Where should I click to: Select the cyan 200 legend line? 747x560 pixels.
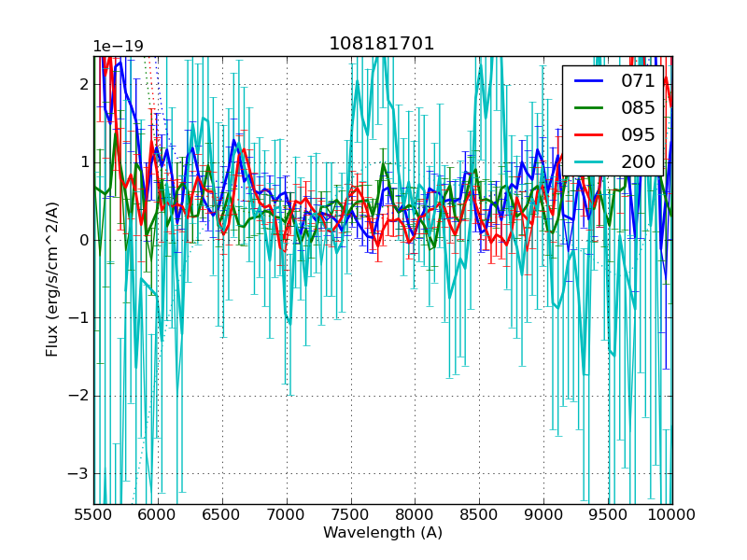coord(589,161)
